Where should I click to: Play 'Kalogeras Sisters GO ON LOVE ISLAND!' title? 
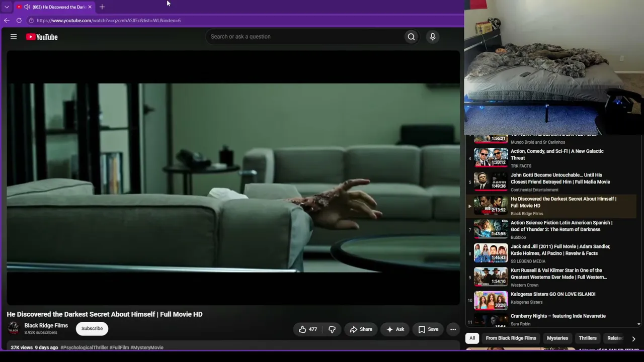point(553,294)
